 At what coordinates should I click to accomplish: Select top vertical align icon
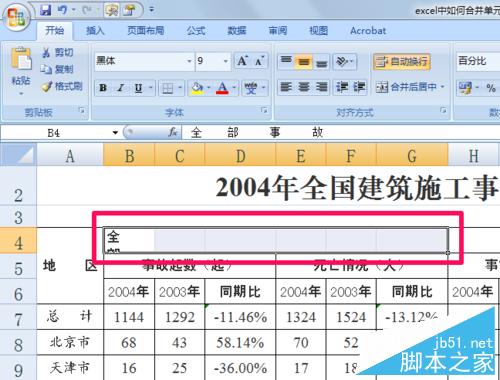tap(286, 61)
